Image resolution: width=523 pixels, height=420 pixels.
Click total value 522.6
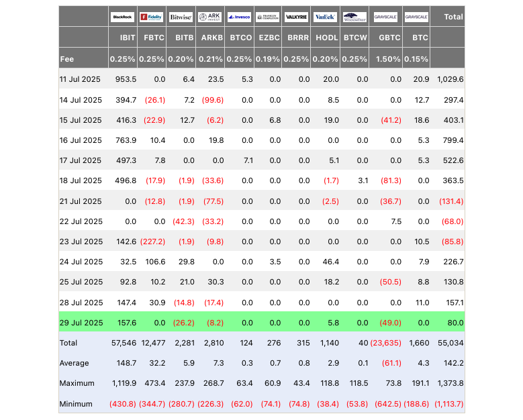[x=453, y=160]
